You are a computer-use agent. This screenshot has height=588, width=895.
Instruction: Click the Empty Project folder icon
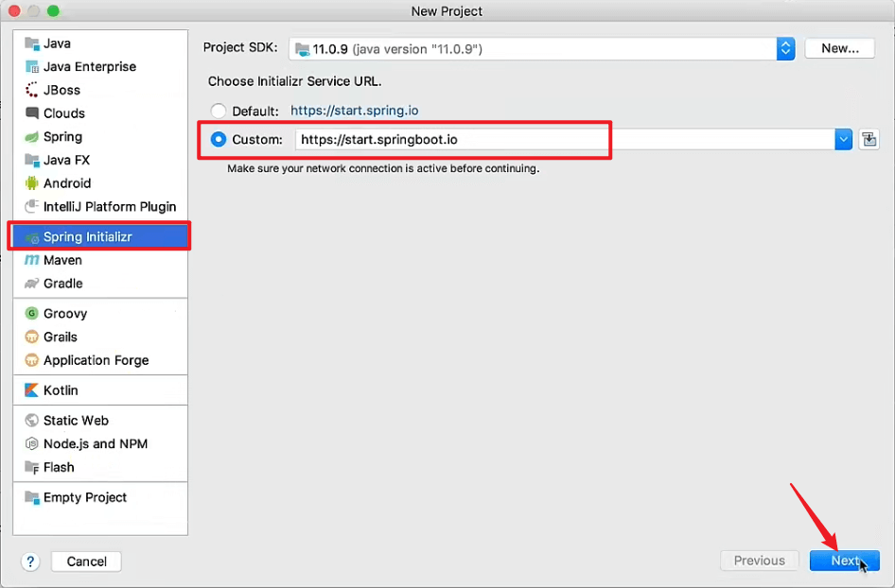(32, 497)
